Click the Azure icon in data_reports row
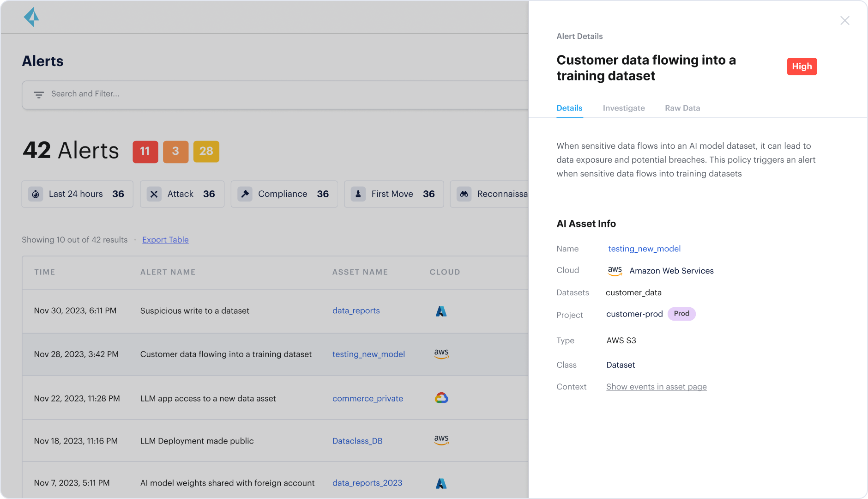The width and height of the screenshot is (868, 499). coord(441,311)
